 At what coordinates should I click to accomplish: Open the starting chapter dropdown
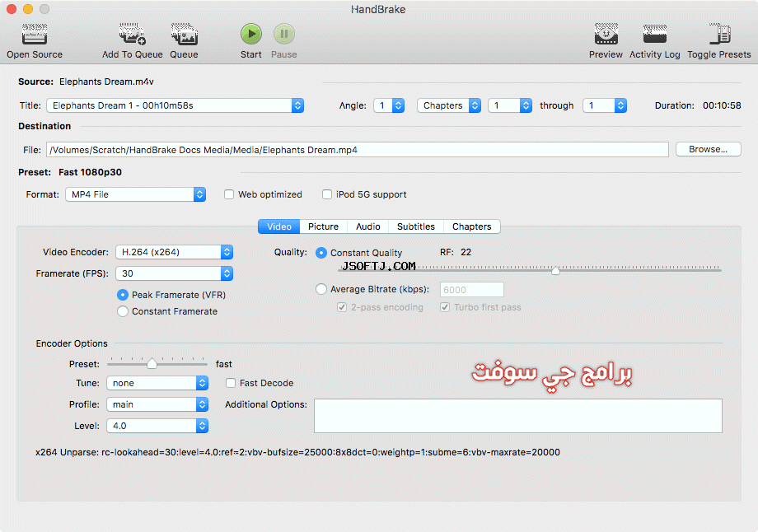[x=510, y=105]
